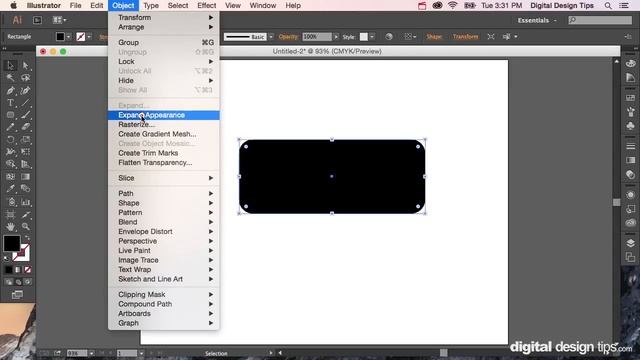Open the Essentials workspace switcher

537,20
